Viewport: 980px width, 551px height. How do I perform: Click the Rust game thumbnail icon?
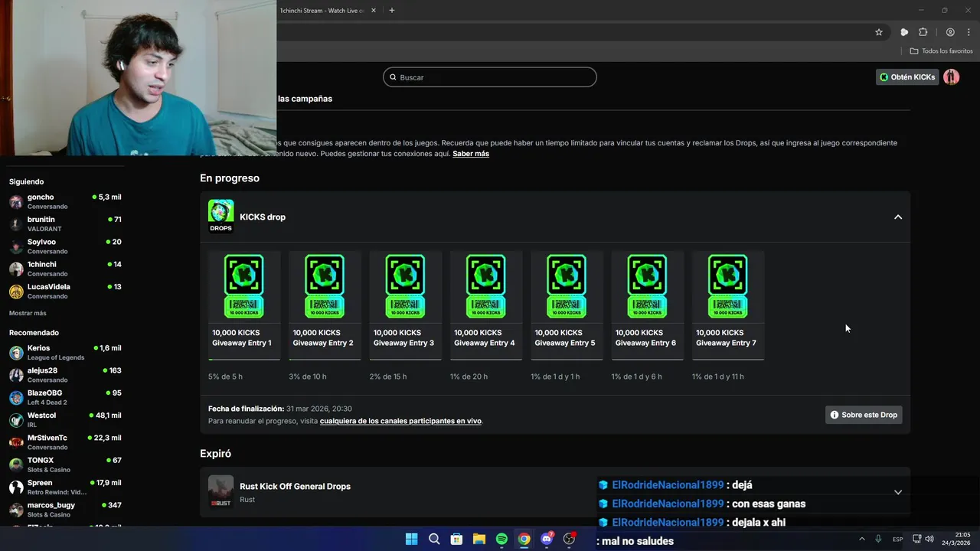pos(220,492)
